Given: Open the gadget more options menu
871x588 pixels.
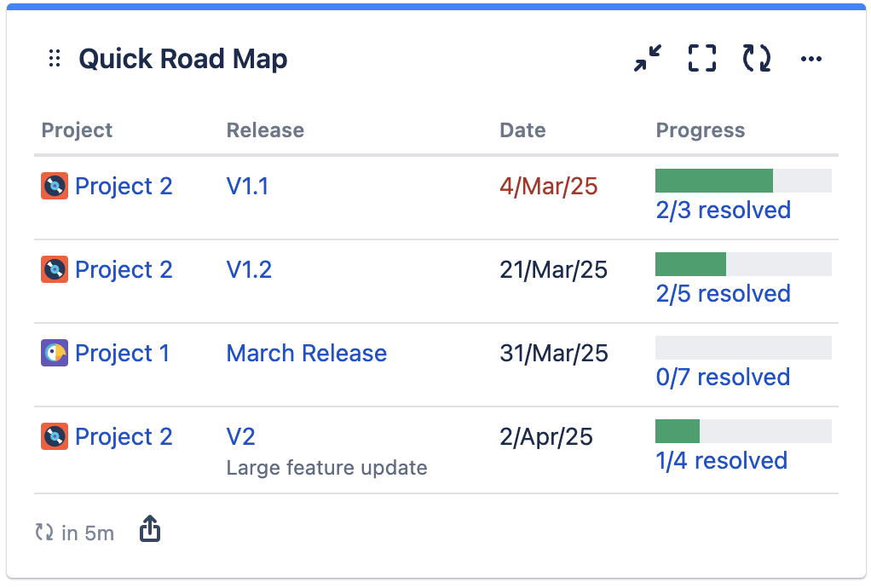Looking at the screenshot, I should click(x=810, y=58).
